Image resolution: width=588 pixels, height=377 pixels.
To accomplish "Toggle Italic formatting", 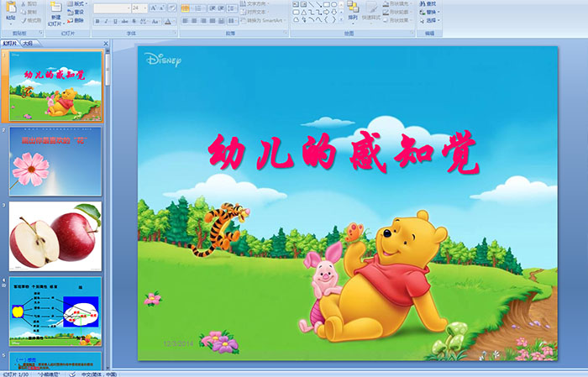I will tap(107, 21).
